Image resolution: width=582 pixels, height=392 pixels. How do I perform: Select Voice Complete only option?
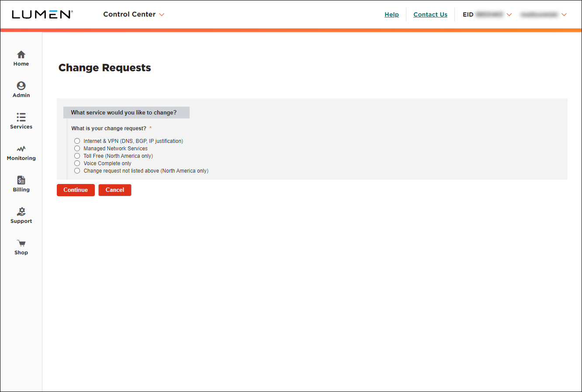click(x=77, y=163)
